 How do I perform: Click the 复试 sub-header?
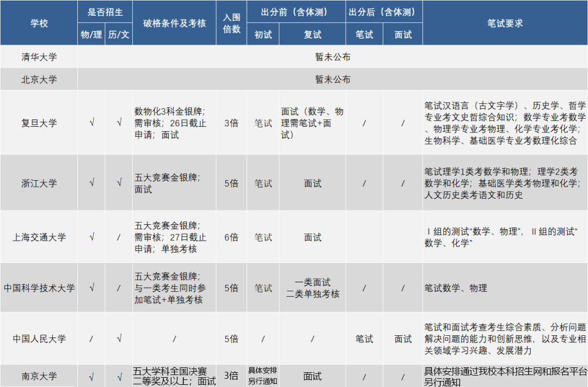click(x=313, y=34)
